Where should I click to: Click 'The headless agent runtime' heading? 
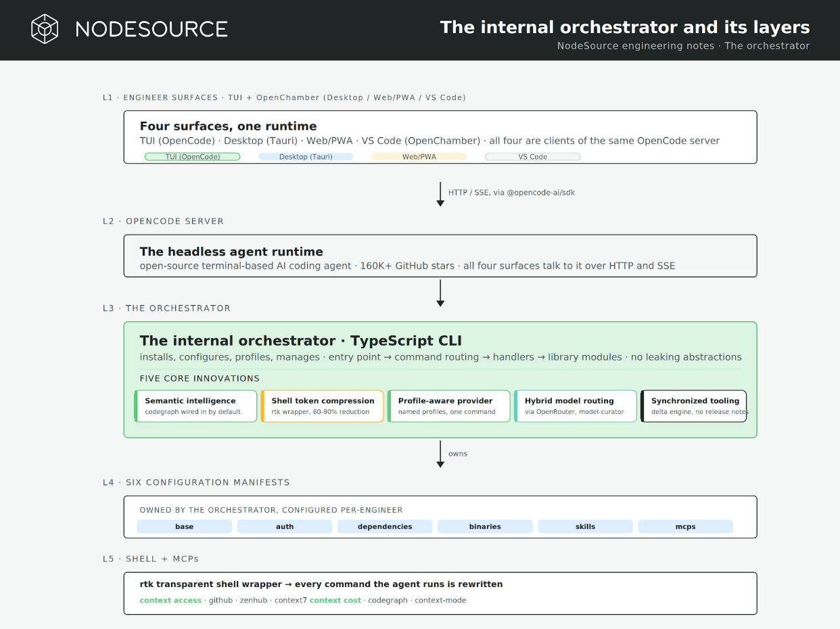pyautogui.click(x=231, y=252)
